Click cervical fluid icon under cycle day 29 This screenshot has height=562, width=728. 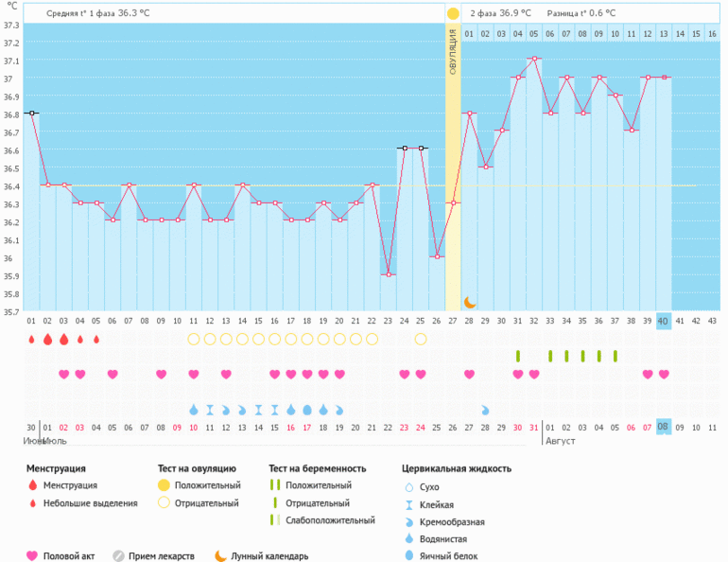point(485,411)
